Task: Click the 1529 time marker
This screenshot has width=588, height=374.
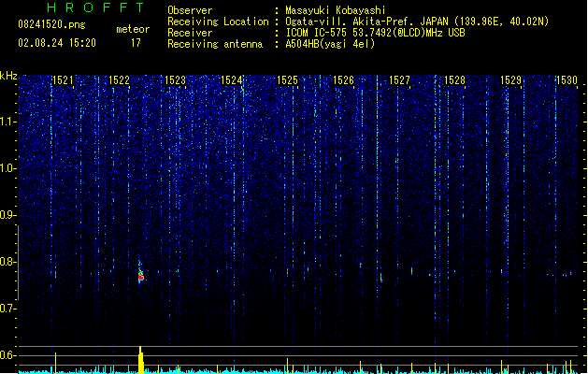Action: (x=511, y=80)
